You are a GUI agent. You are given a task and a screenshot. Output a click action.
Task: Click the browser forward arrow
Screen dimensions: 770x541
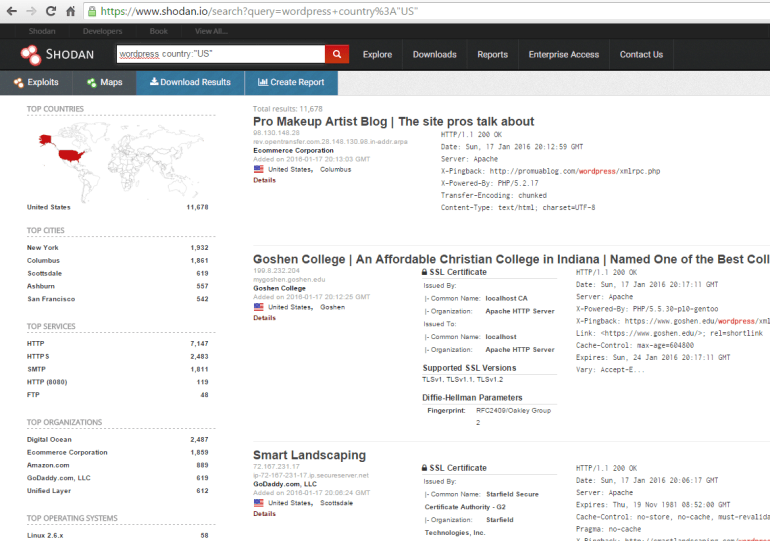[x=31, y=11]
